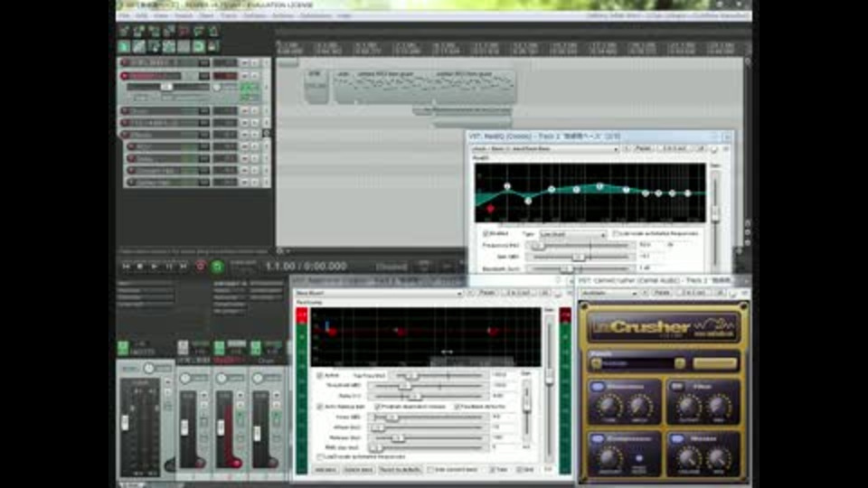
Task: Click the transport go to end button
Action: [184, 266]
